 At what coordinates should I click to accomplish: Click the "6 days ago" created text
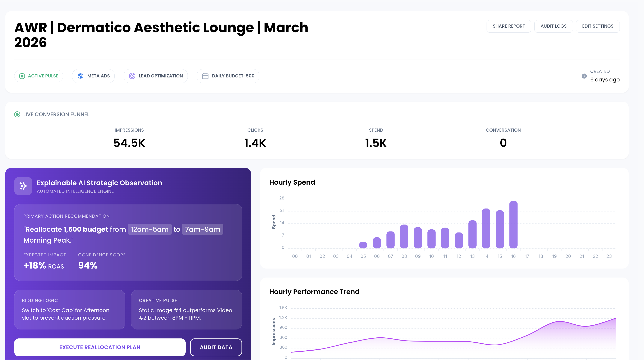(x=605, y=80)
